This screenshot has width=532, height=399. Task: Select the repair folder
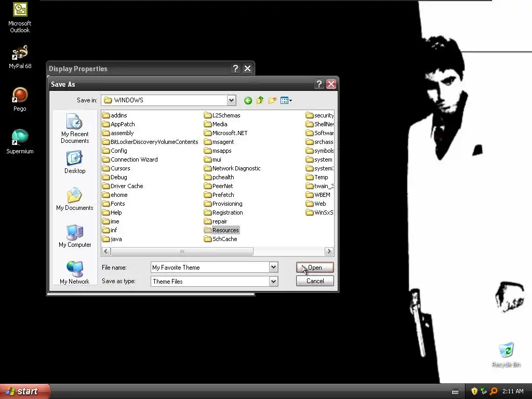click(x=216, y=221)
